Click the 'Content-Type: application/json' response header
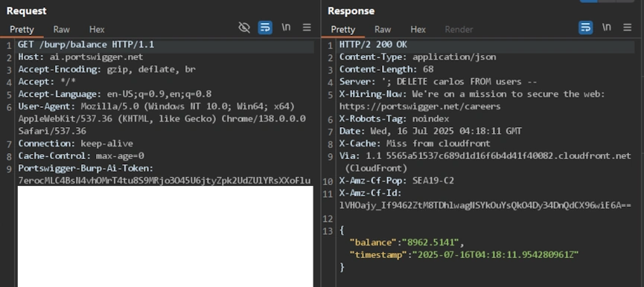Image resolution: width=644 pixels, height=287 pixels. [418, 57]
